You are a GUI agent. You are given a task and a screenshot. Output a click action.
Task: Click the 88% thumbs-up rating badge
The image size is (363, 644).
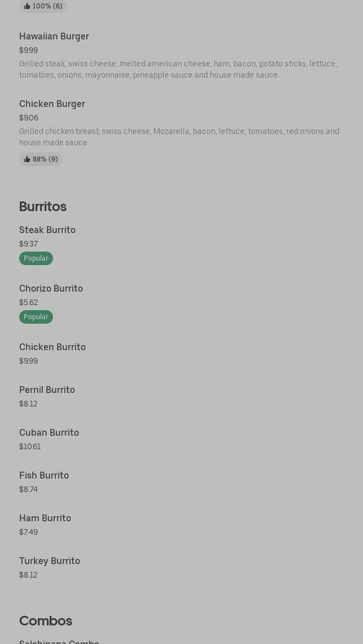[x=41, y=159]
